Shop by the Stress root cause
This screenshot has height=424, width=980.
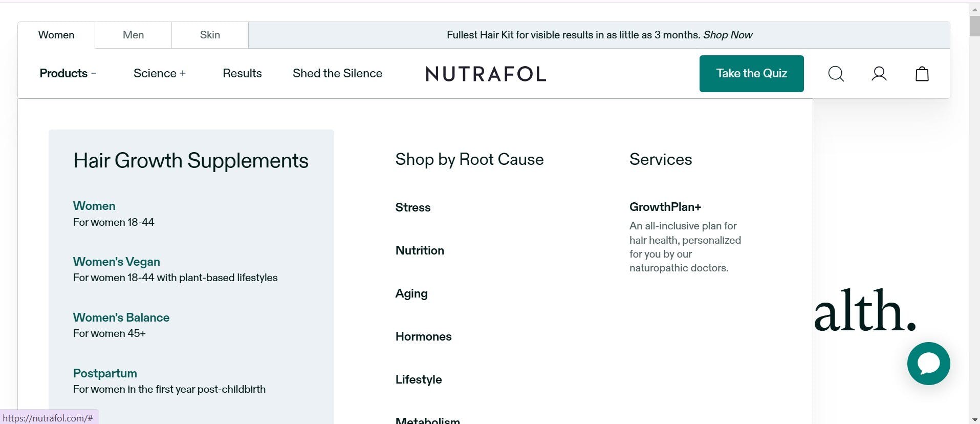[412, 207]
